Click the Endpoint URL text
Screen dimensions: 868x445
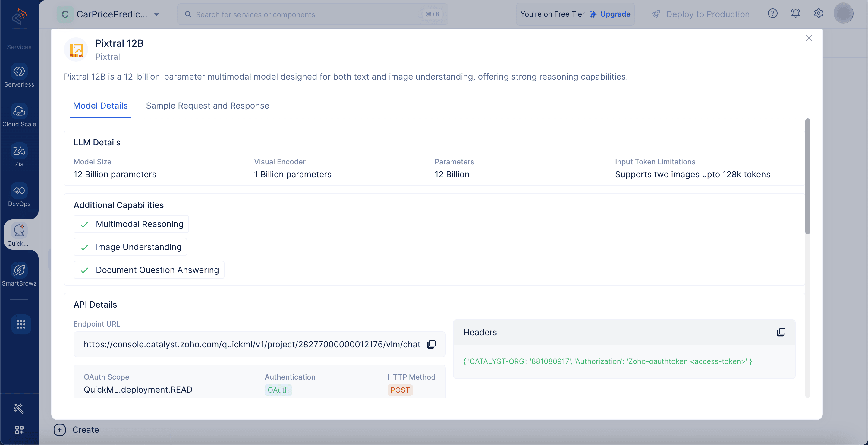click(x=252, y=344)
